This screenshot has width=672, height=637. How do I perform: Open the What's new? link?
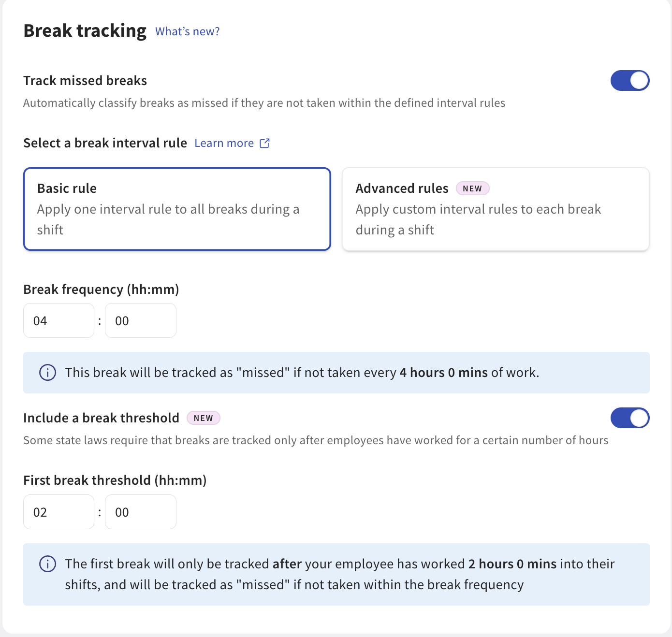tap(188, 31)
